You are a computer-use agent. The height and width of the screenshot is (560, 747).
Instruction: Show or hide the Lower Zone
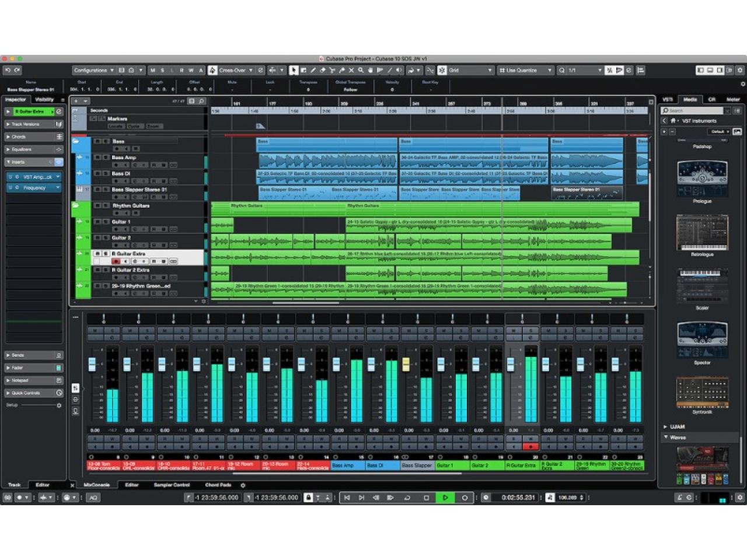coord(710,70)
